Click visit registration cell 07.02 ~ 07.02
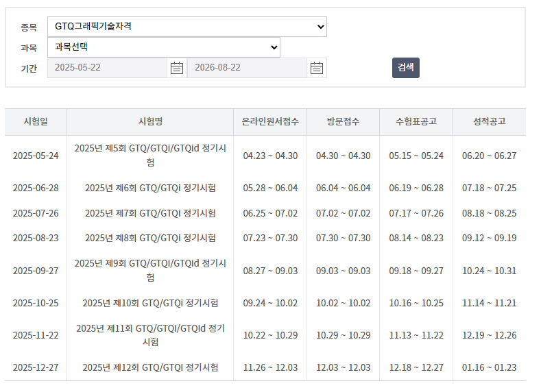The width and height of the screenshot is (541, 392). click(344, 213)
